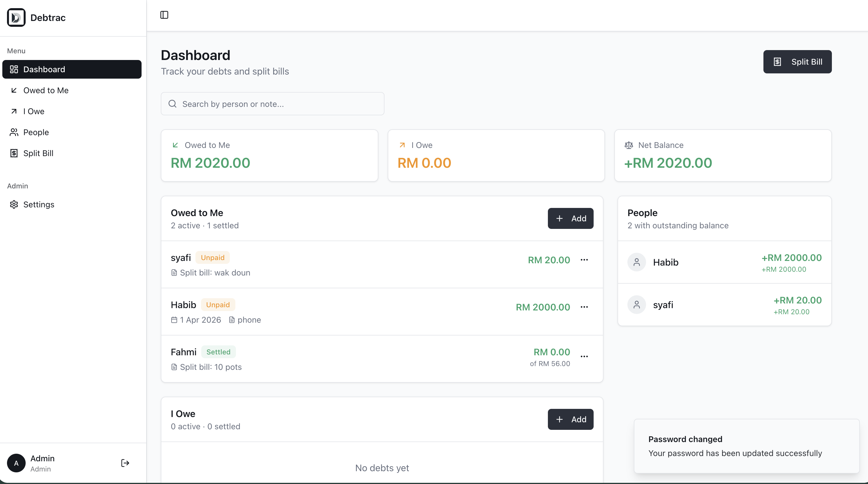Image resolution: width=868 pixels, height=484 pixels.
Task: Click the Debtrac logo icon
Action: (x=16, y=17)
